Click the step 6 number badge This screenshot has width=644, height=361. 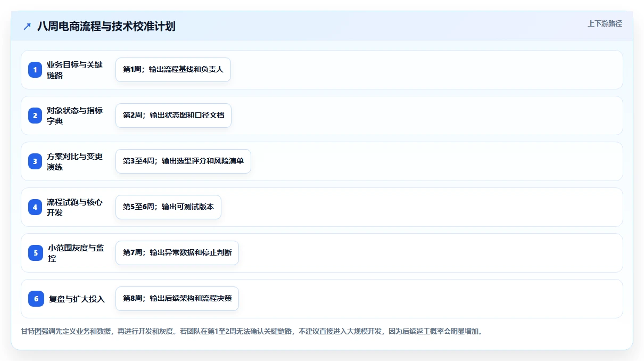point(36,299)
